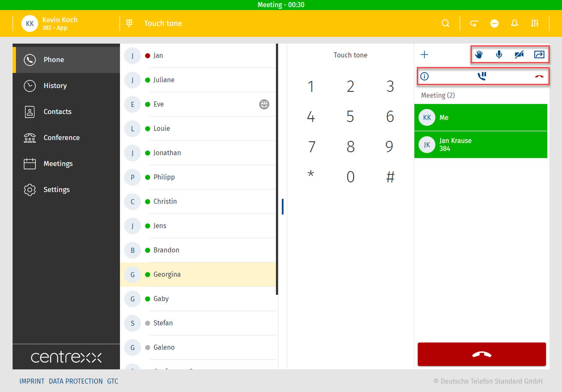Image resolution: width=562 pixels, height=392 pixels.
Task: Open meeting info icon
Action: pyautogui.click(x=424, y=76)
